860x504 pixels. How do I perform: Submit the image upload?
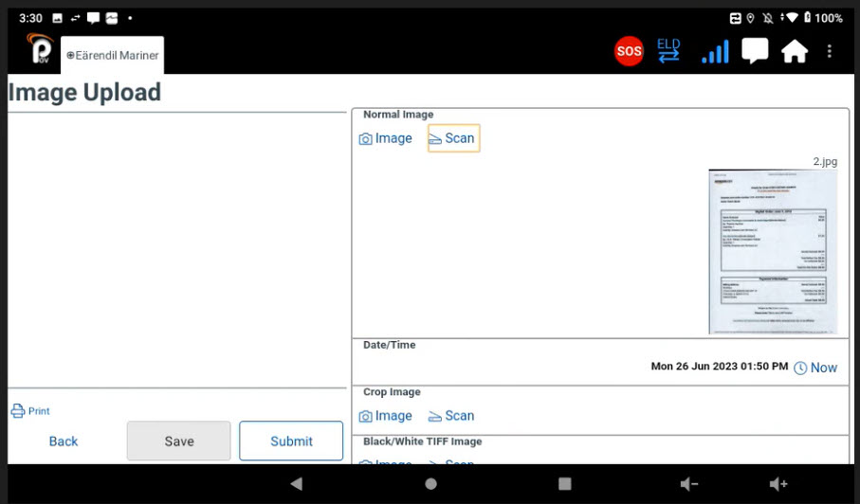(x=291, y=441)
